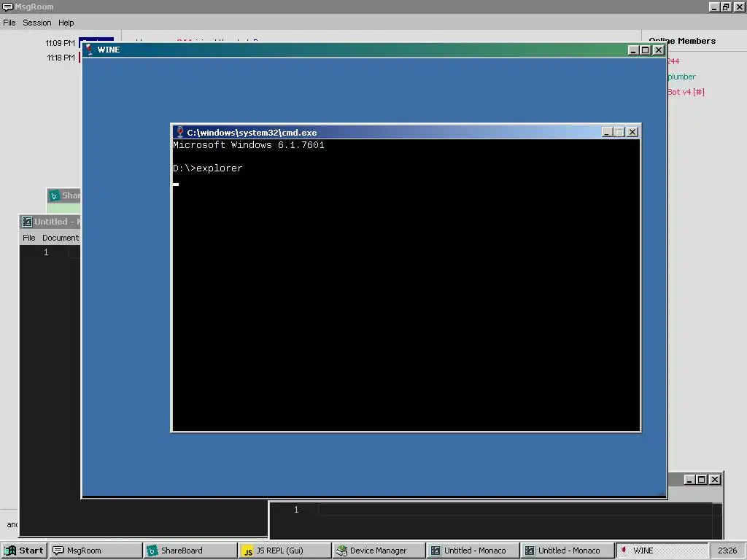Click line 1 in bottom-right Monaco editor
This screenshot has width=747, height=560.
(x=514, y=510)
